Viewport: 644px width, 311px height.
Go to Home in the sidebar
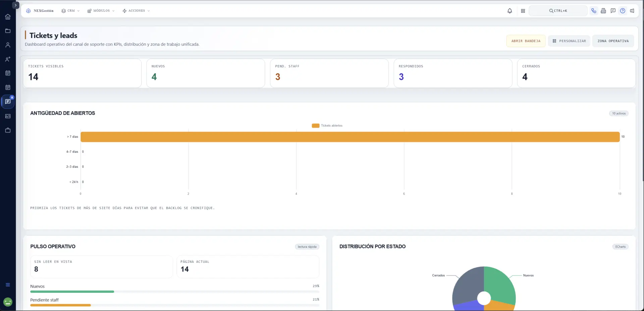[x=8, y=17]
